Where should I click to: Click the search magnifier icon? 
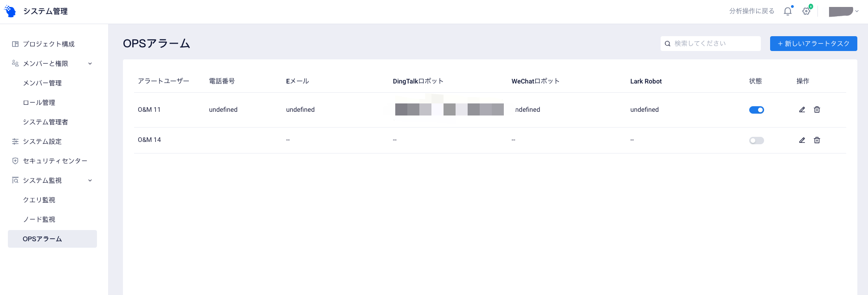coord(668,44)
